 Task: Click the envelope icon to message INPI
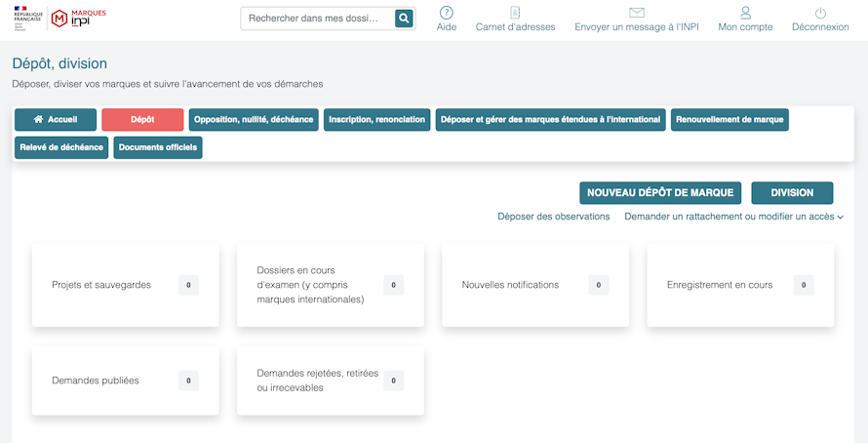pos(637,12)
